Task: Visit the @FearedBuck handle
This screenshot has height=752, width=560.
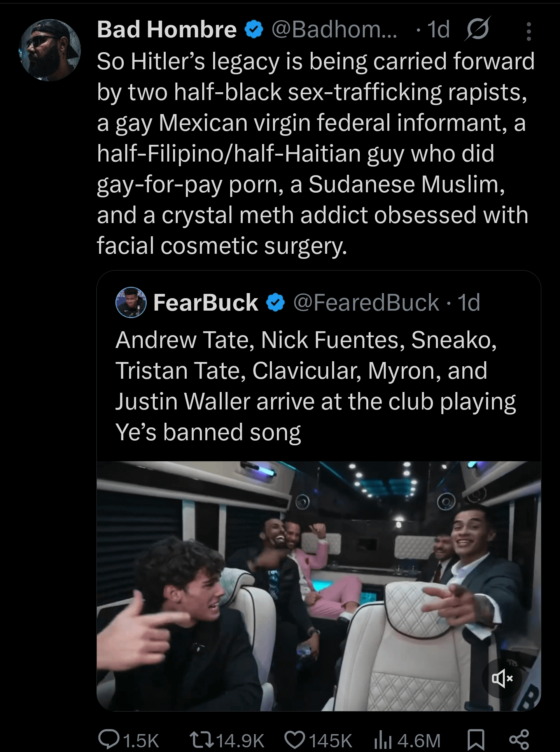Action: pos(366,303)
